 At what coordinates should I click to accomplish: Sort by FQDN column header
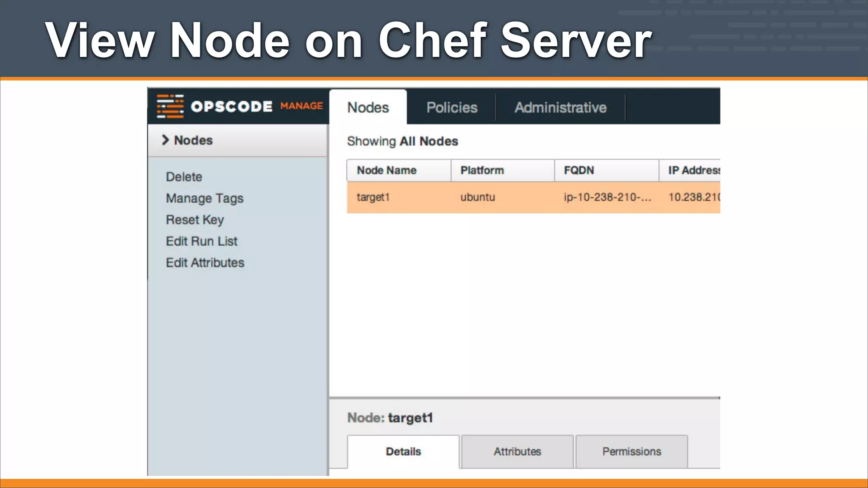click(606, 170)
